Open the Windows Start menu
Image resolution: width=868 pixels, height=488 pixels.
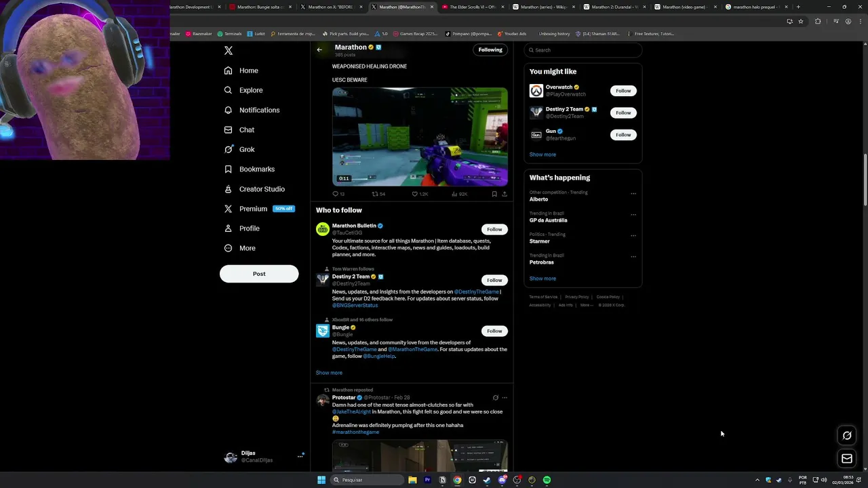[x=321, y=480]
